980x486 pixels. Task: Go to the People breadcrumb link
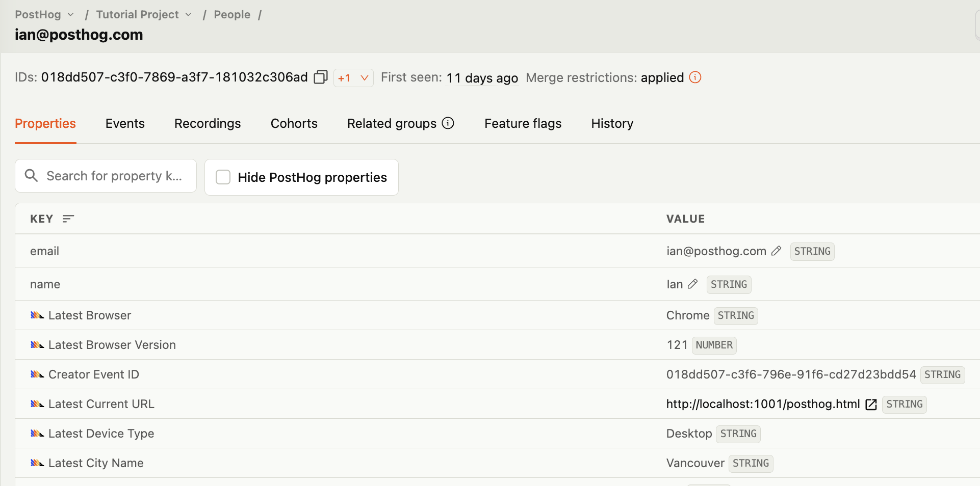(232, 14)
